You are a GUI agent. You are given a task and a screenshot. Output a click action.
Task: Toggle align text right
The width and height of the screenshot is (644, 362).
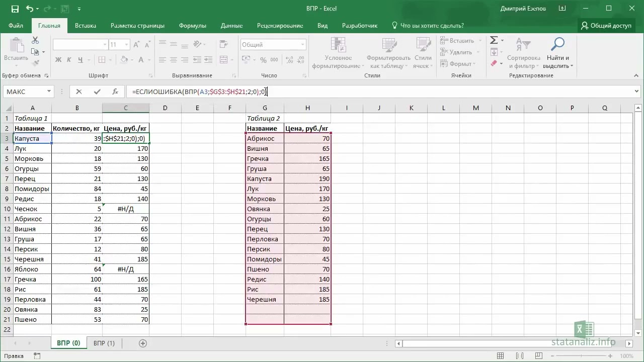(185, 60)
